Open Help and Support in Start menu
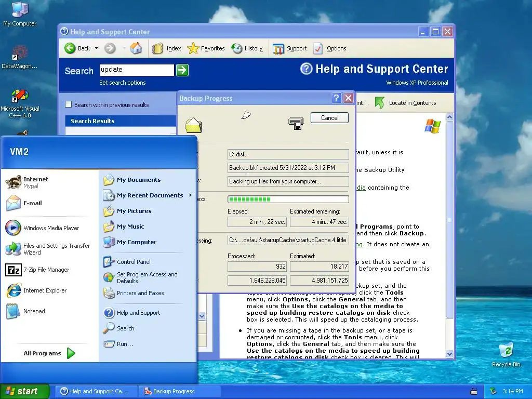 coord(148,313)
